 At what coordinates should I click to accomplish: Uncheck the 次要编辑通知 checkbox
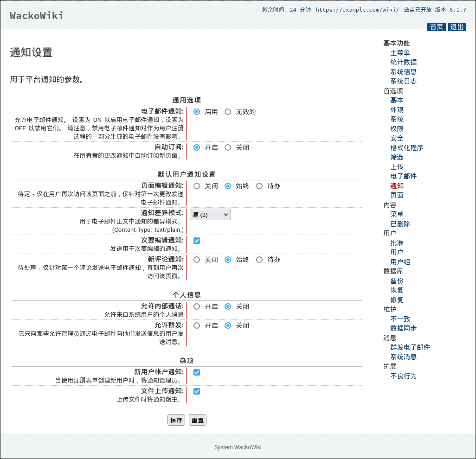pos(197,241)
